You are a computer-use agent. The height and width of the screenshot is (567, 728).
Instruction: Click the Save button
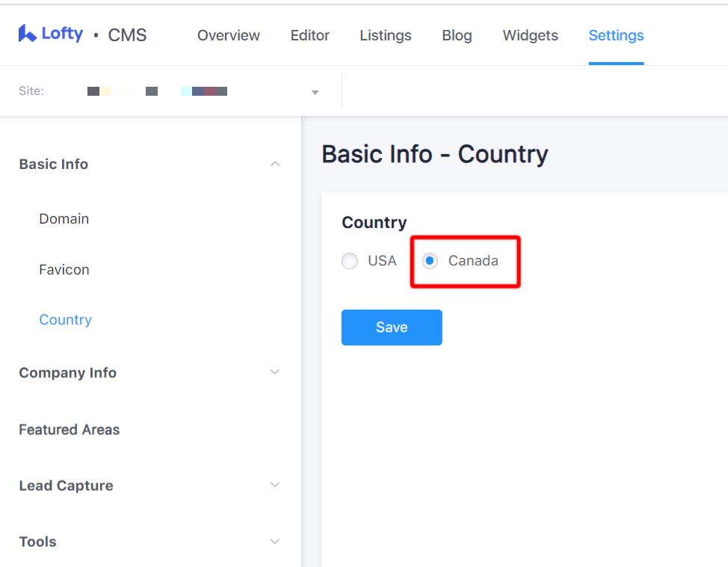pyautogui.click(x=391, y=327)
